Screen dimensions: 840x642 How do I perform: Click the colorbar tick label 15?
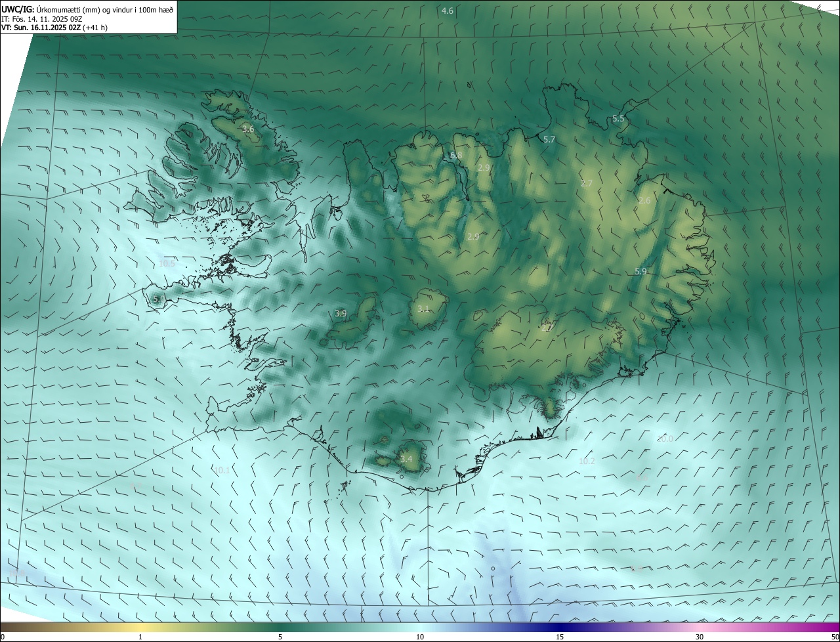(x=560, y=637)
